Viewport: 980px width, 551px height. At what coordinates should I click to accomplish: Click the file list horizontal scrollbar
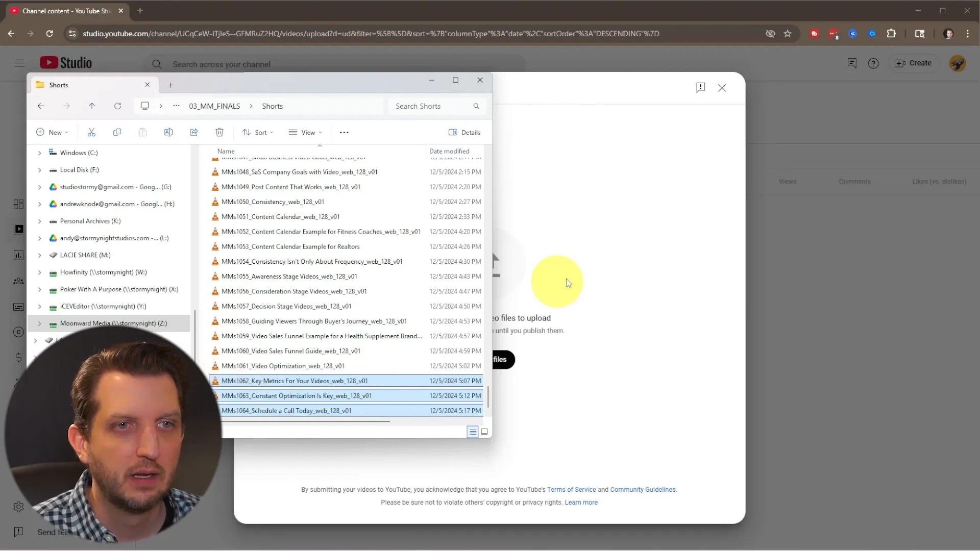click(x=305, y=421)
